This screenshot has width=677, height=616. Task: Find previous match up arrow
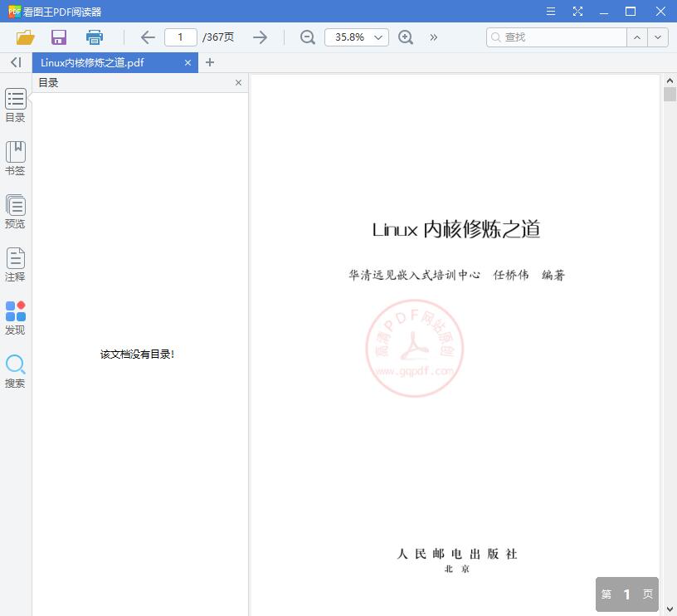637,37
